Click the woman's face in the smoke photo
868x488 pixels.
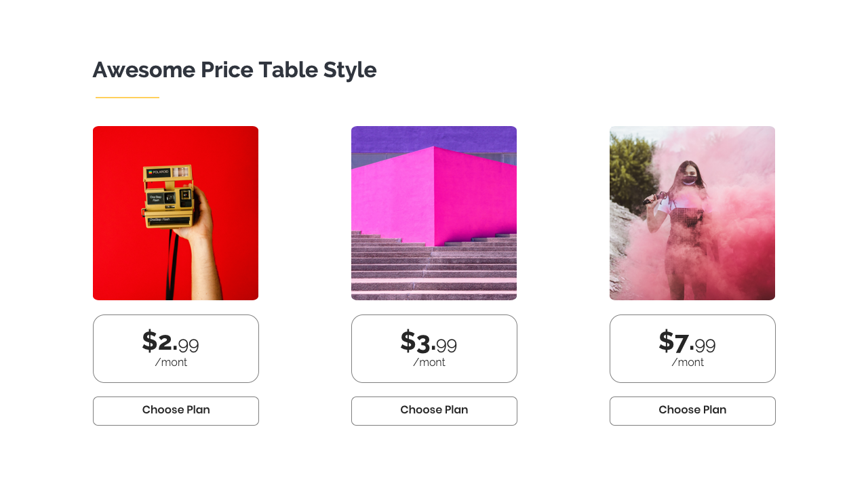(x=688, y=174)
